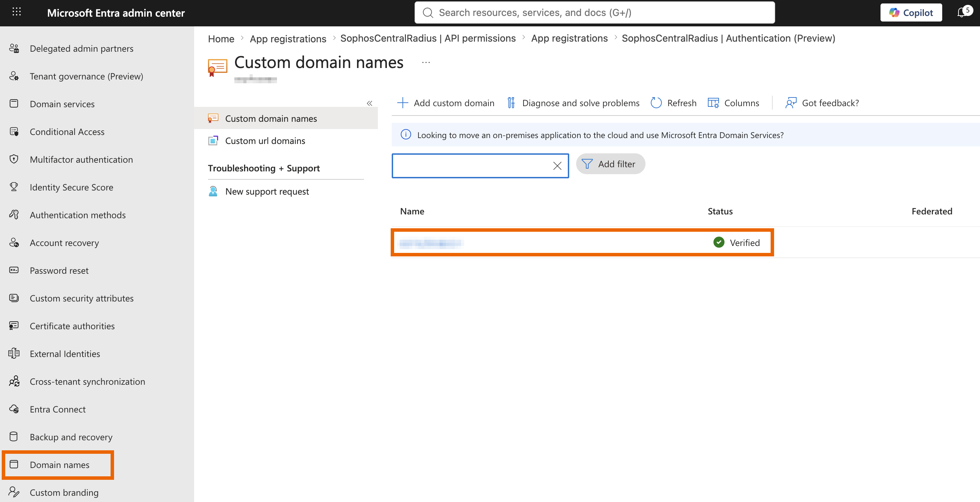Open Delegated admin partners
The height and width of the screenshot is (502, 980).
click(x=81, y=48)
